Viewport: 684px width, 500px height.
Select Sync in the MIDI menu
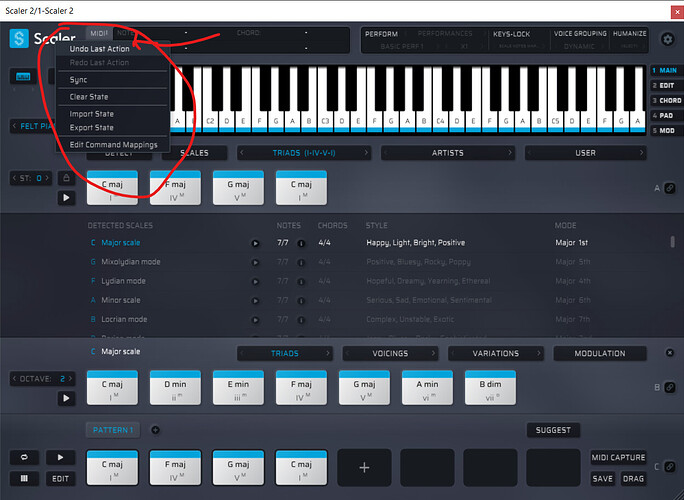[x=113, y=80]
